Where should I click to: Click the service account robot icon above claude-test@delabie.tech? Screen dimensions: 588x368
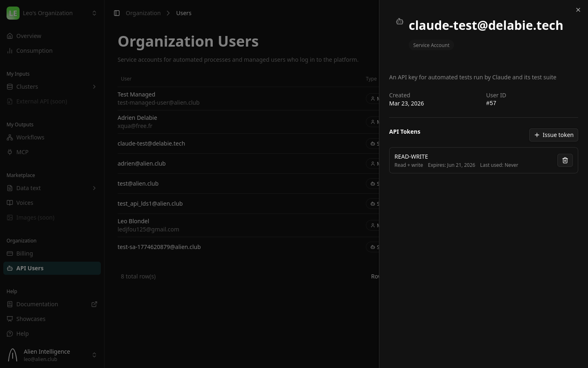[400, 21]
